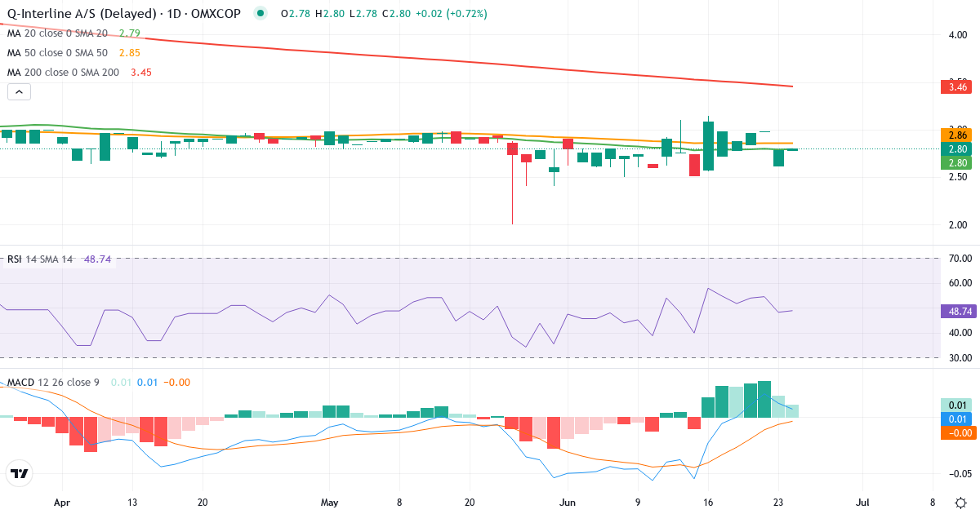980x514 pixels.
Task: Click the green market status dot
Action: pos(261,14)
